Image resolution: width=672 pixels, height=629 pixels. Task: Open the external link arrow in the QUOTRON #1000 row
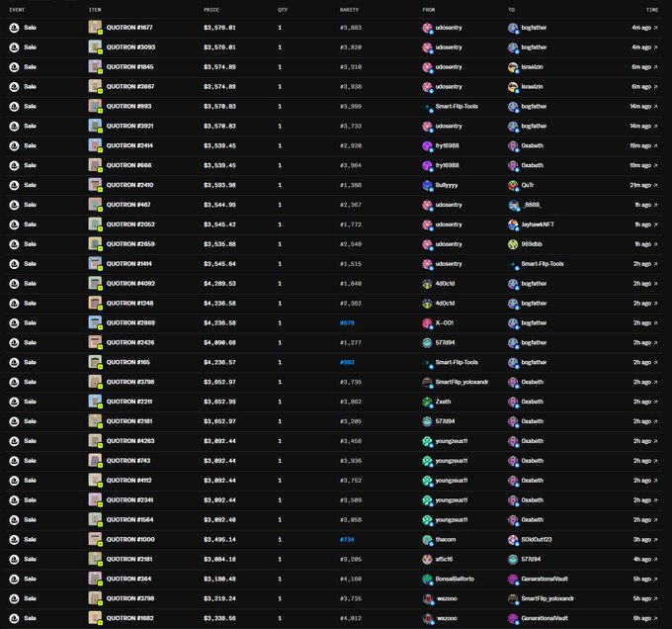click(x=655, y=539)
